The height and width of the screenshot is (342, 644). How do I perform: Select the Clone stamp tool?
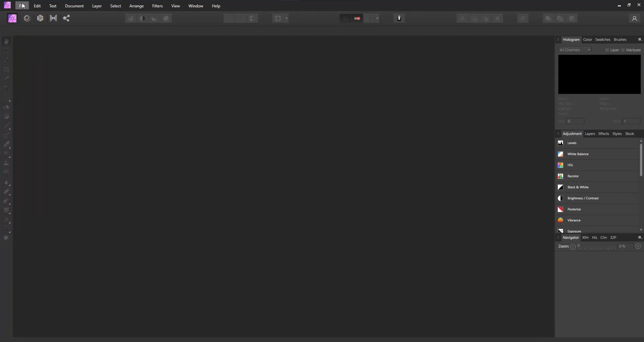6,163
